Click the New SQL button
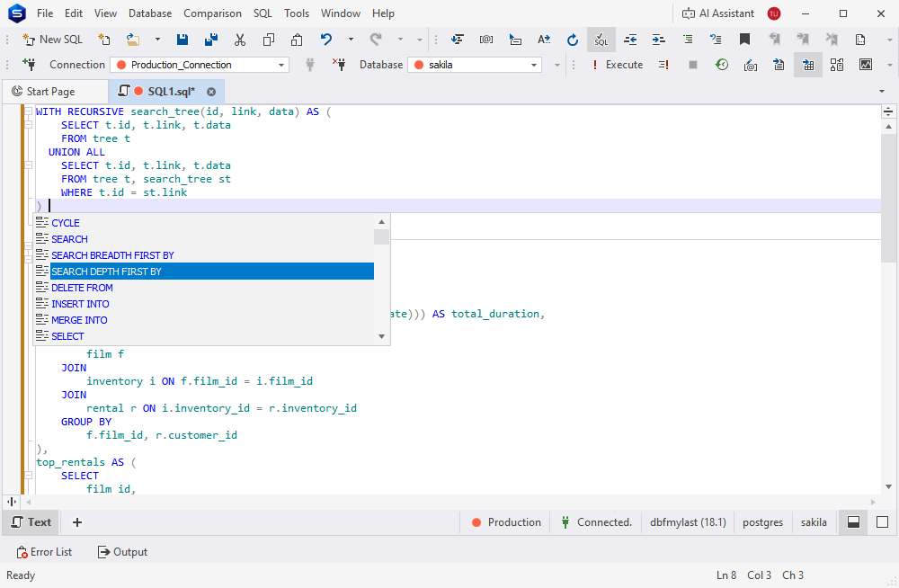Image resolution: width=899 pixels, height=588 pixels. (x=52, y=40)
